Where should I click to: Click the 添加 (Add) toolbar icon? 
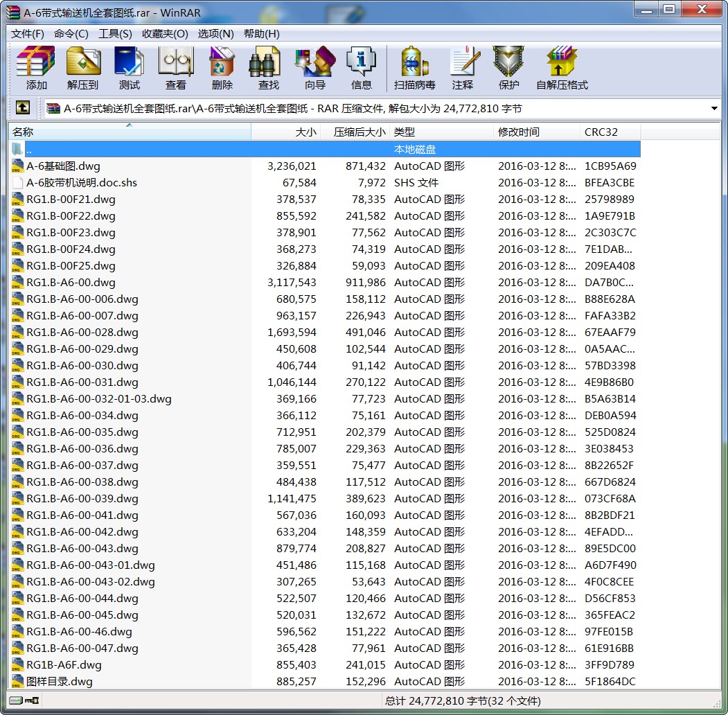(x=36, y=68)
